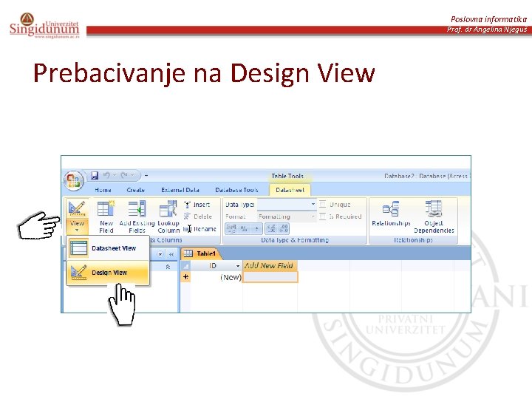Collapse the navigation pane with the shutter button

pyautogui.click(x=171, y=254)
